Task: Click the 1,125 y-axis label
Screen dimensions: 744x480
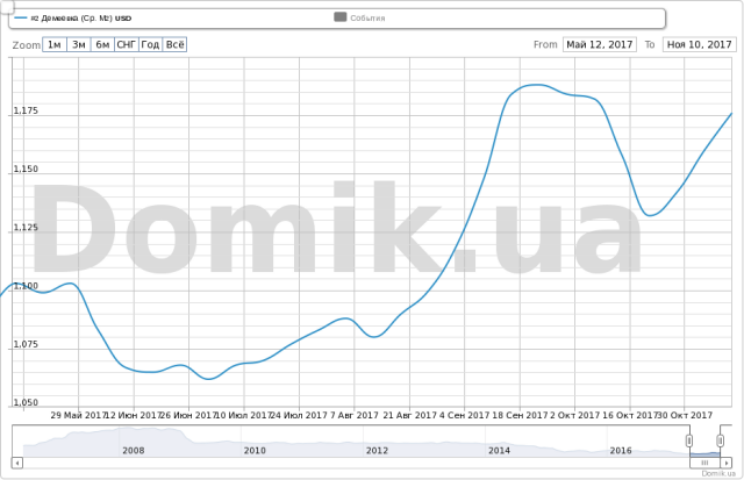Action: point(26,227)
